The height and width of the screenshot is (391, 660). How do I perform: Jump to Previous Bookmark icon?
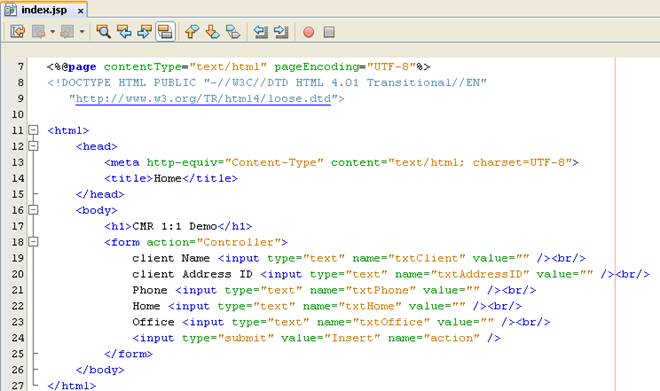(x=192, y=32)
